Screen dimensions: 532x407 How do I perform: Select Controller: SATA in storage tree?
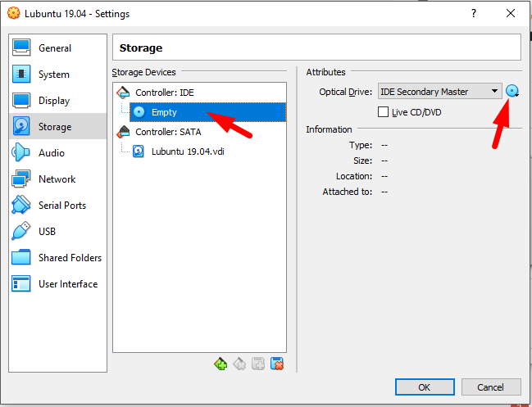click(x=167, y=131)
